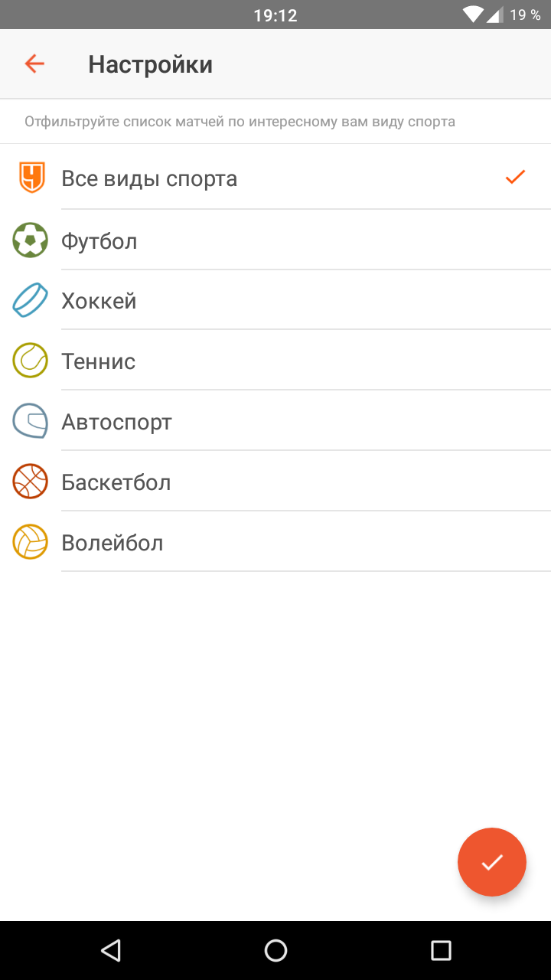Go to Android home circle button

275,950
